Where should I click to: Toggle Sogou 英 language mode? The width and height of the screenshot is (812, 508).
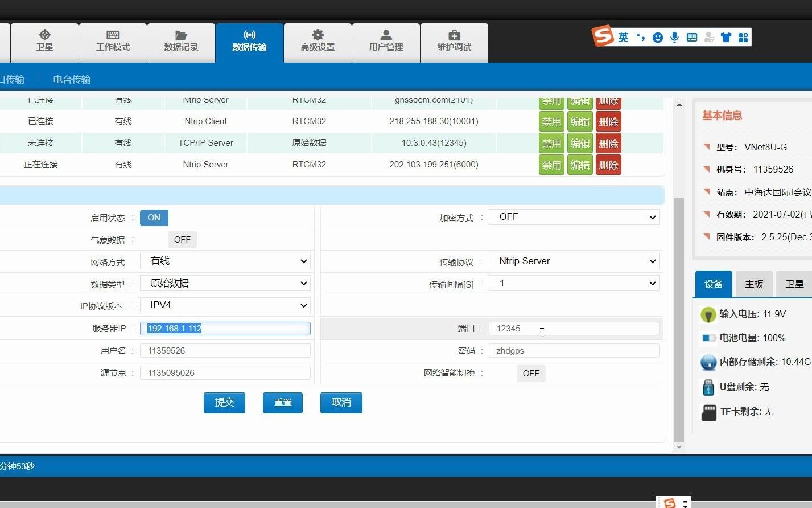(624, 38)
